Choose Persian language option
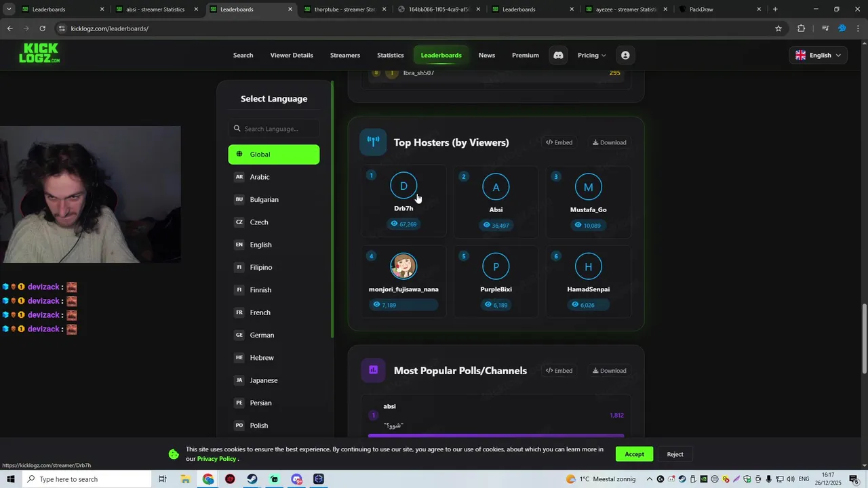 [x=274, y=403]
